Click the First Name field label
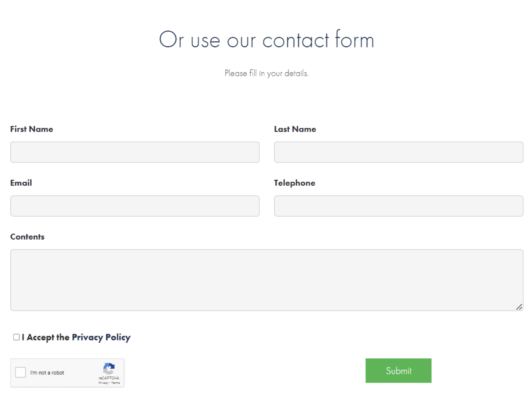Viewport: 532px width, 407px height. click(x=31, y=129)
